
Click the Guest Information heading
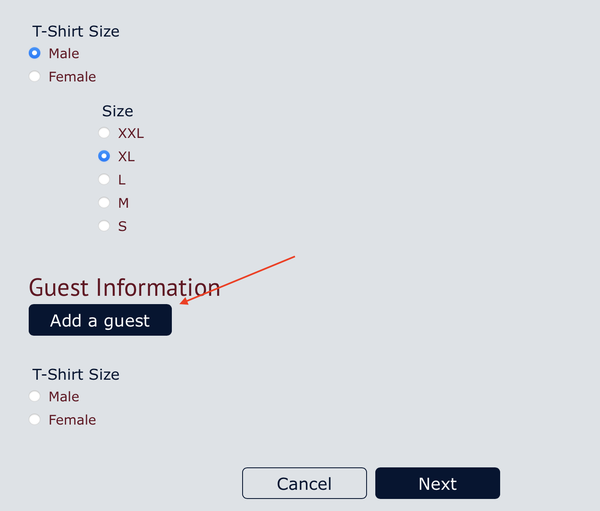(124, 288)
